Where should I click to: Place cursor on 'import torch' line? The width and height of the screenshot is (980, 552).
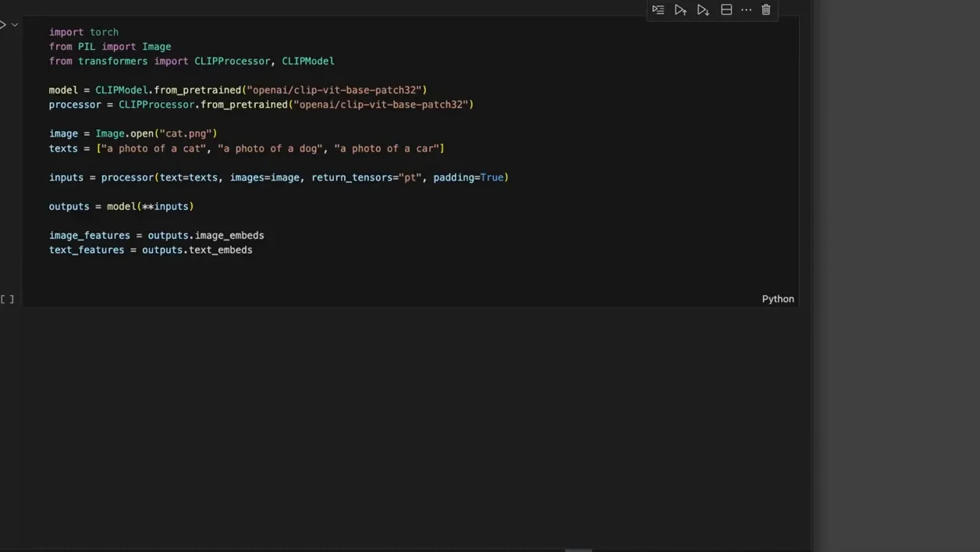pyautogui.click(x=83, y=32)
